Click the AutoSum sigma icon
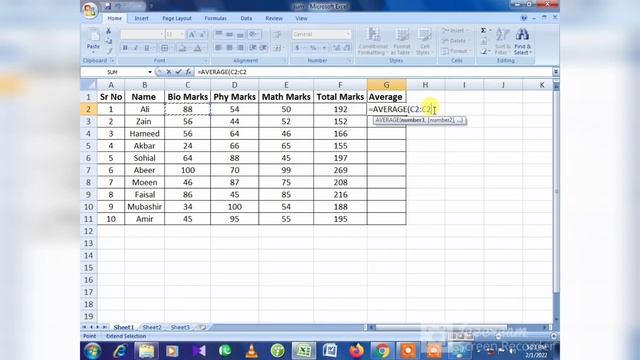 [483, 31]
